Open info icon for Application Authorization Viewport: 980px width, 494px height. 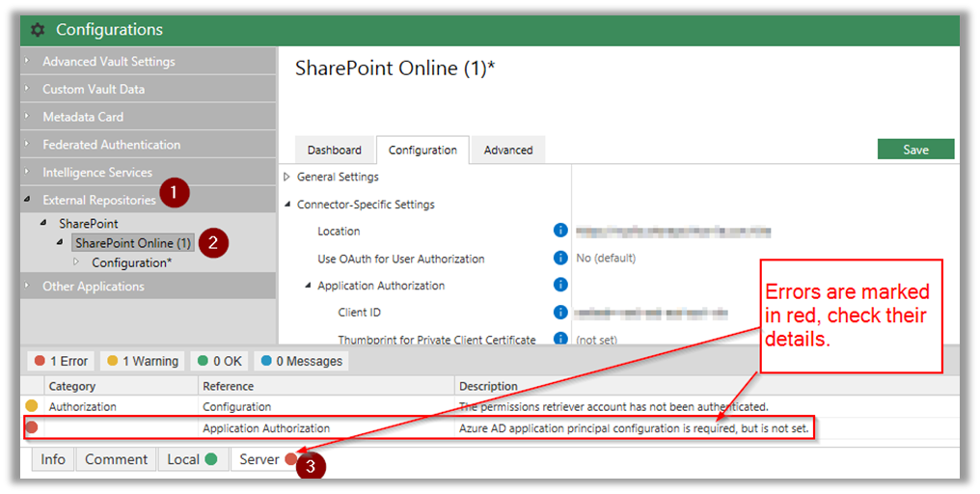(560, 285)
